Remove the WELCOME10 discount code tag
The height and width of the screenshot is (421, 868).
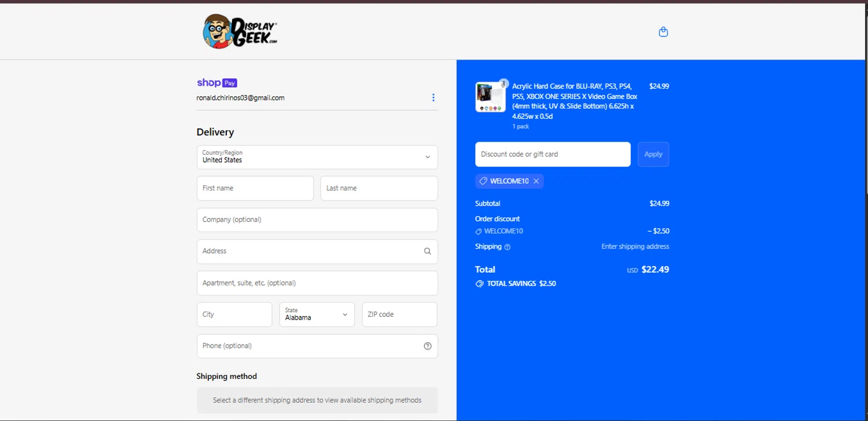(536, 181)
